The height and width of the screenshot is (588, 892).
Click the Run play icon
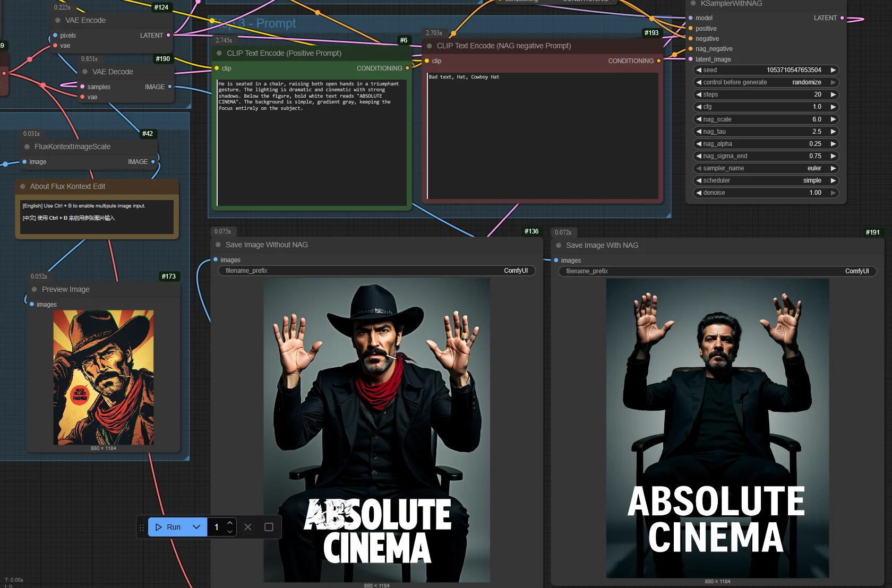pos(158,527)
